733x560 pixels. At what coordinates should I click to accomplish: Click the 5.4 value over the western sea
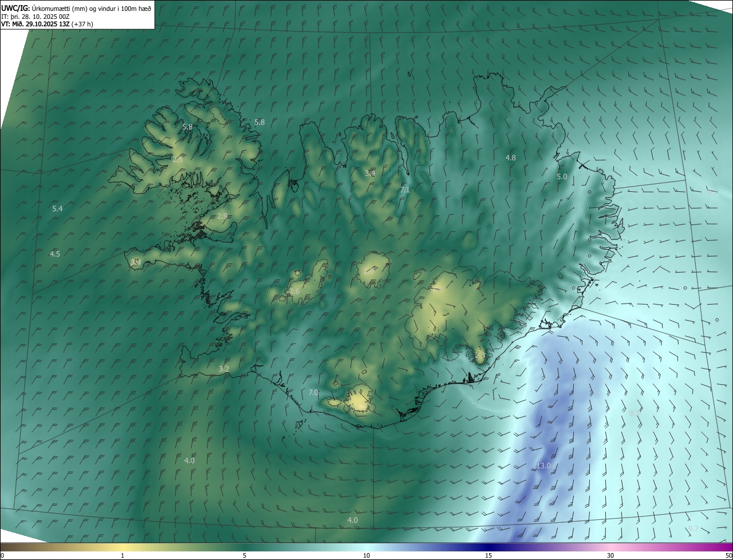click(x=57, y=209)
